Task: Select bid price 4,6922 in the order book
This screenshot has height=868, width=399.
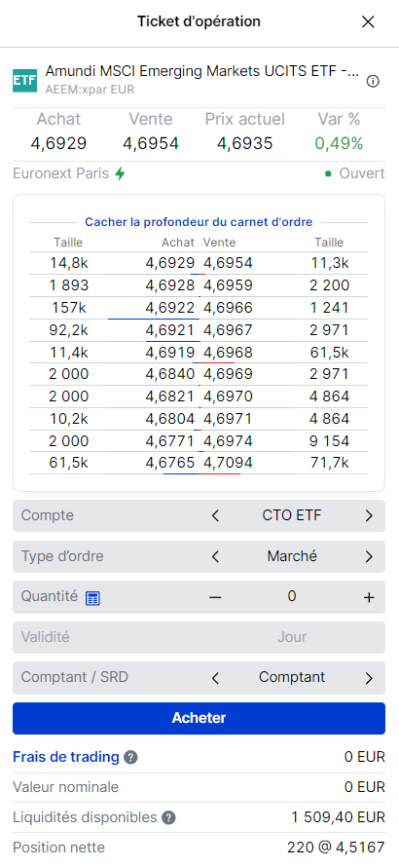Action: (x=170, y=308)
